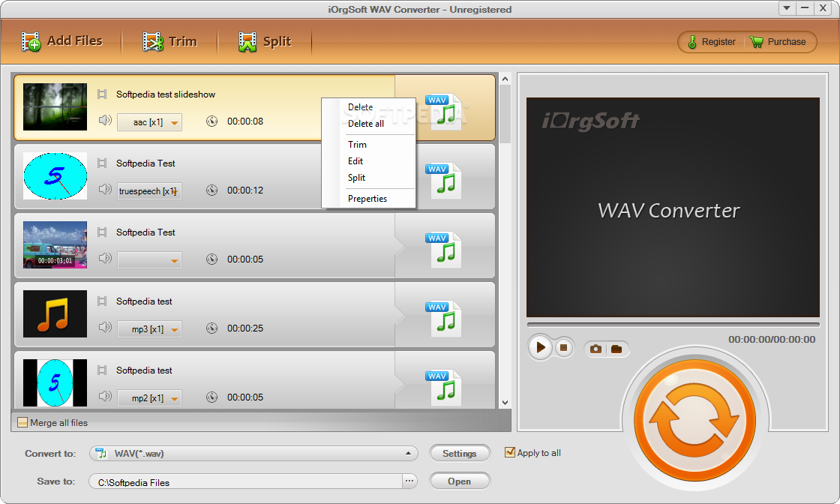The height and width of the screenshot is (504, 840).
Task: Choose Delete all from the context menu
Action: coord(366,124)
